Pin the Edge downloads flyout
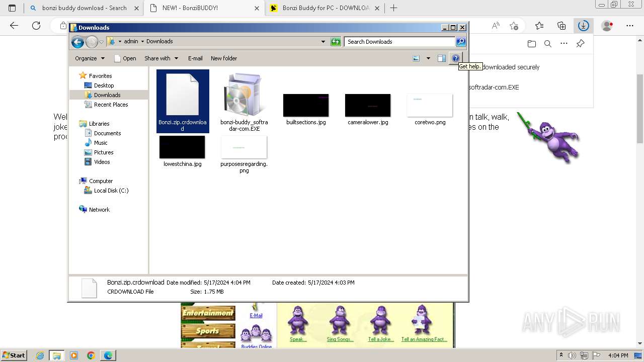Screen dimensions: 644x362 580,44
